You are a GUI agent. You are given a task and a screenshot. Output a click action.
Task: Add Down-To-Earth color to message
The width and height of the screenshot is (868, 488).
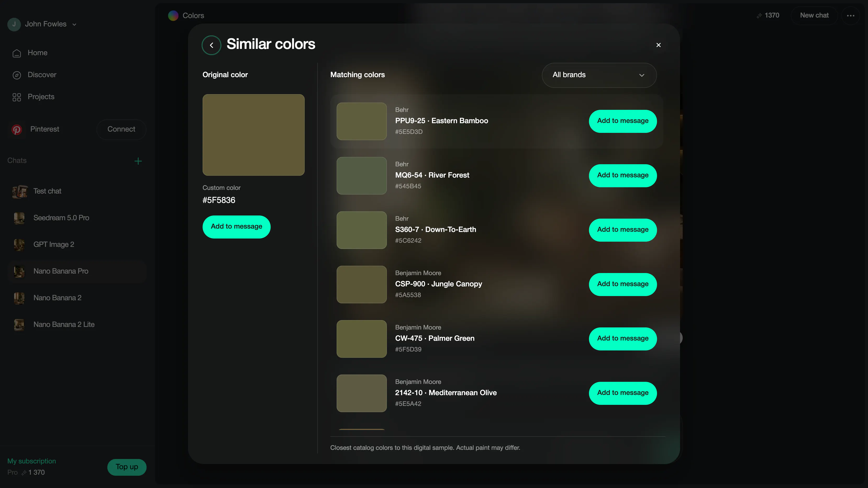tap(623, 230)
